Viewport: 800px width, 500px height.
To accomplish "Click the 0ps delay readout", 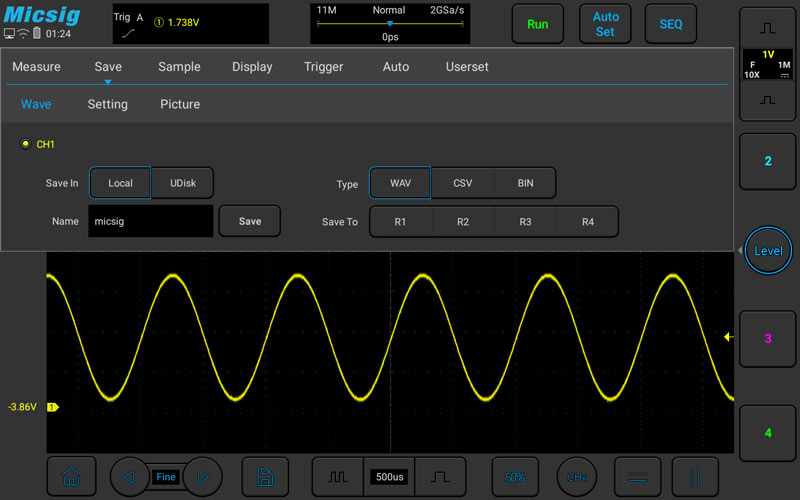I will pyautogui.click(x=390, y=37).
